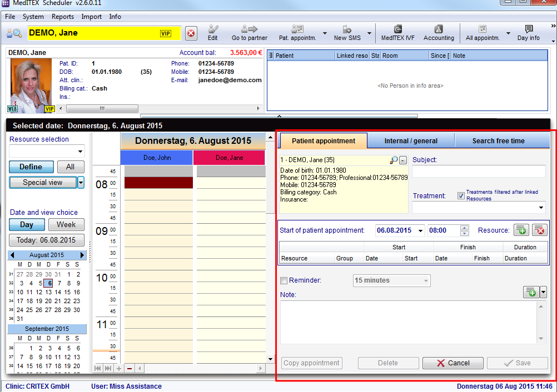
Task: Collapse patient details with minus button
Action: click(403, 160)
